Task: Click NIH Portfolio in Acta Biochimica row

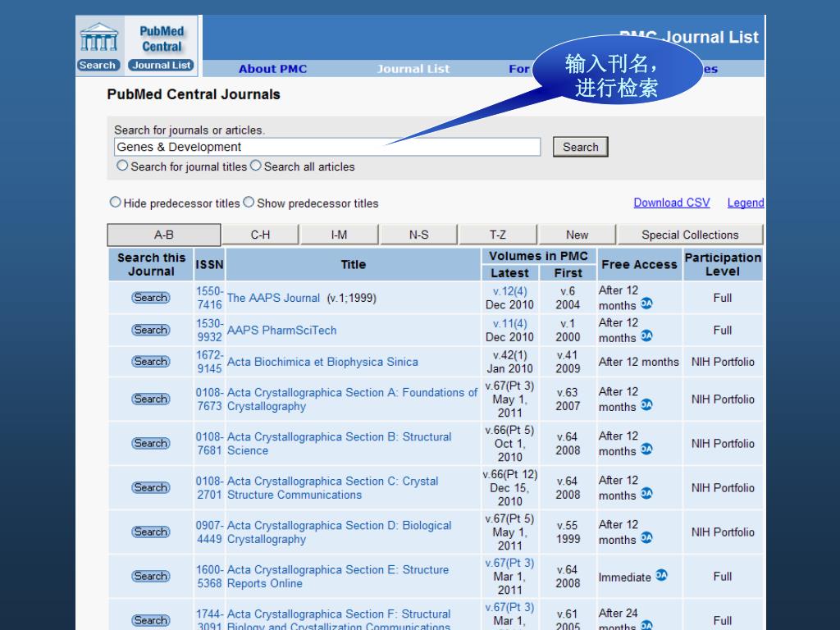Action: (723, 362)
